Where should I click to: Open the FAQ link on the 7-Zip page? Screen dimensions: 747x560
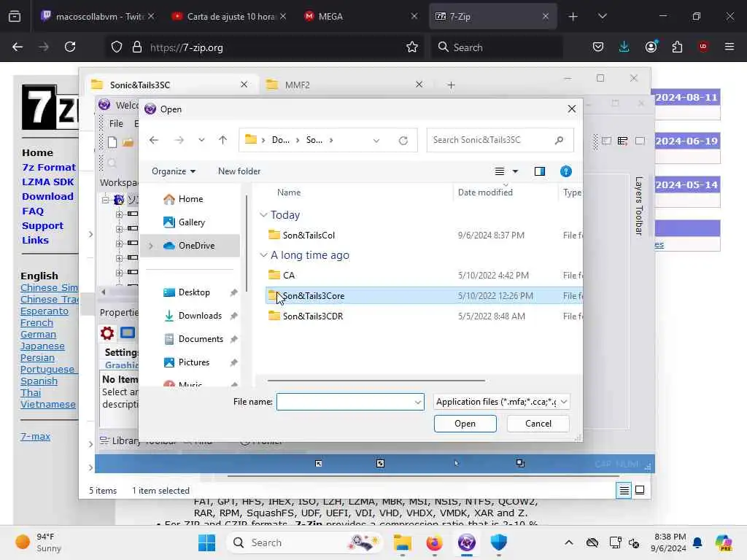coord(33,211)
